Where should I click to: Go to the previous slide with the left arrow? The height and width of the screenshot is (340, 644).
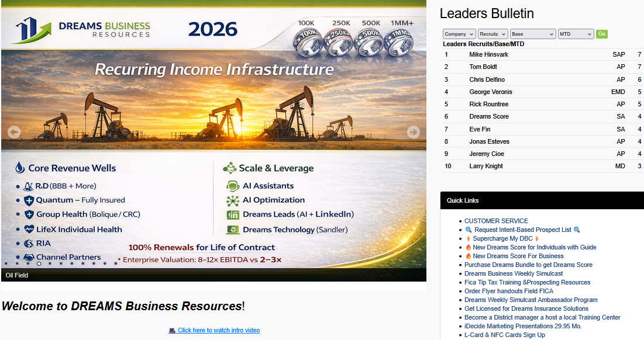click(x=14, y=132)
